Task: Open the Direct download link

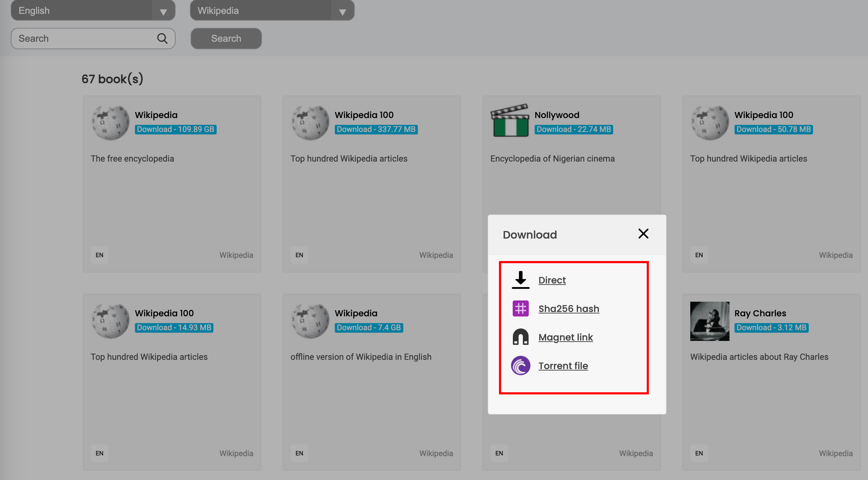Action: click(x=552, y=280)
